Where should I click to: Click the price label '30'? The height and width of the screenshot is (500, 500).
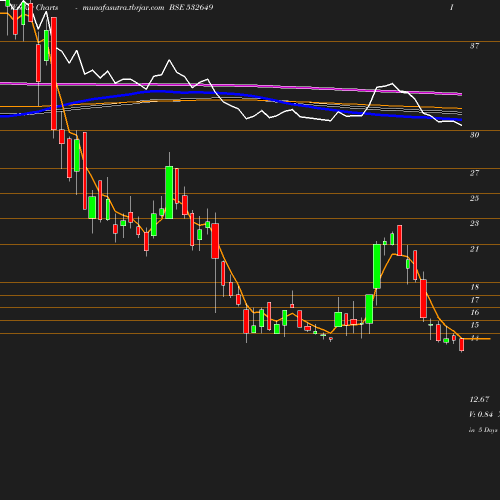click(474, 135)
